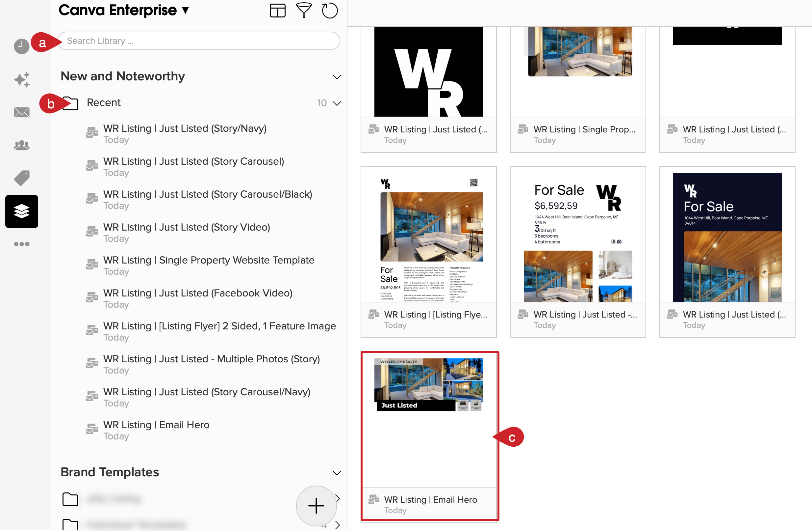Image resolution: width=812 pixels, height=531 pixels.
Task: Click the Search Library field
Action: [x=199, y=41]
